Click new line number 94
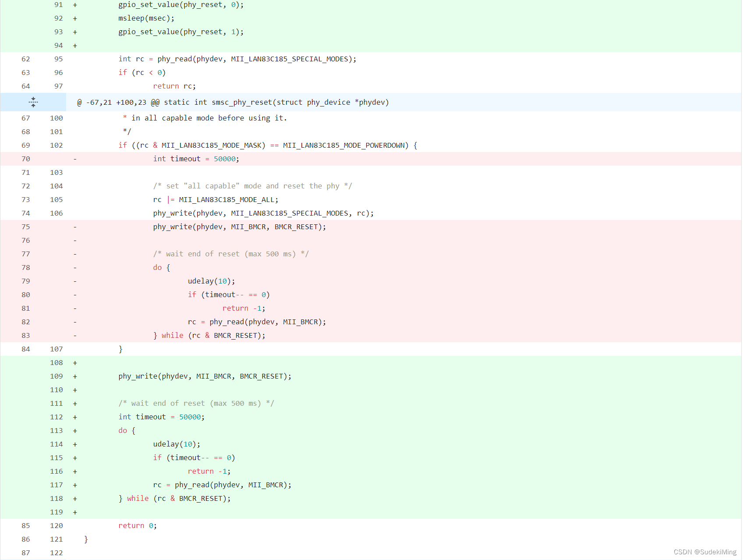The height and width of the screenshot is (560, 743). pyautogui.click(x=59, y=45)
